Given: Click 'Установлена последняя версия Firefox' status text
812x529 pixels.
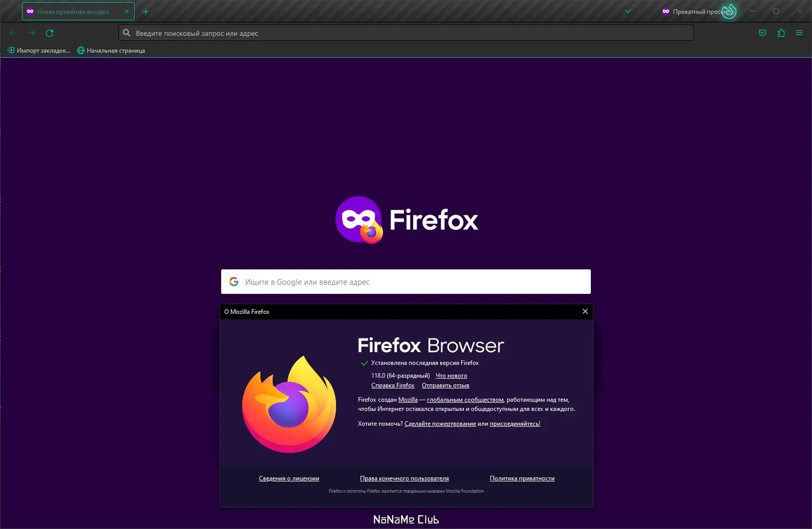Looking at the screenshot, I should 425,363.
